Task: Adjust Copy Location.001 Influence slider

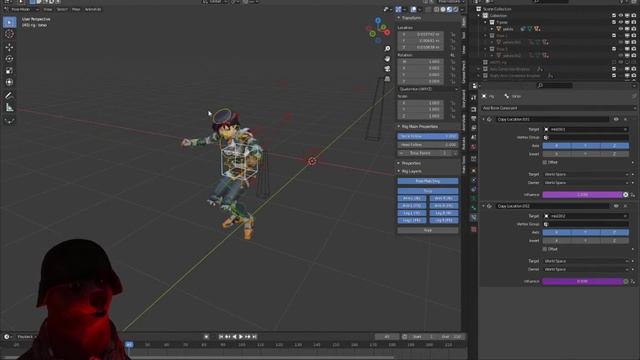Action: 582,195
